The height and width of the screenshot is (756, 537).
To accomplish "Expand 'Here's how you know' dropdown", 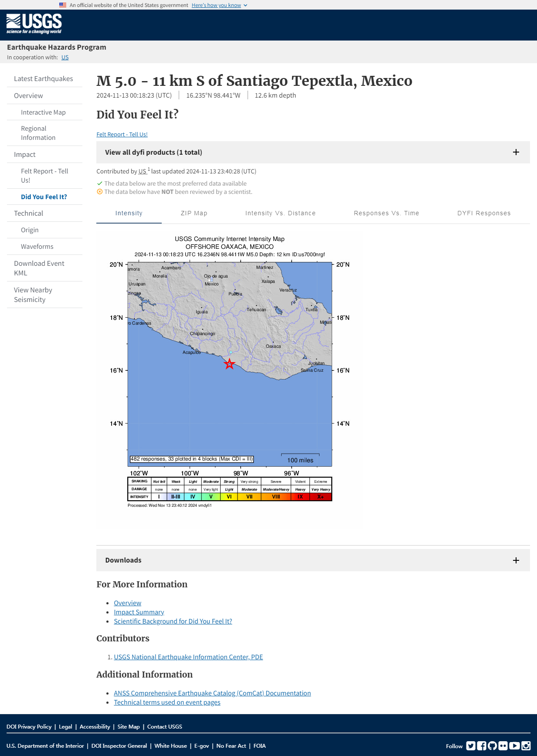I will [219, 5].
